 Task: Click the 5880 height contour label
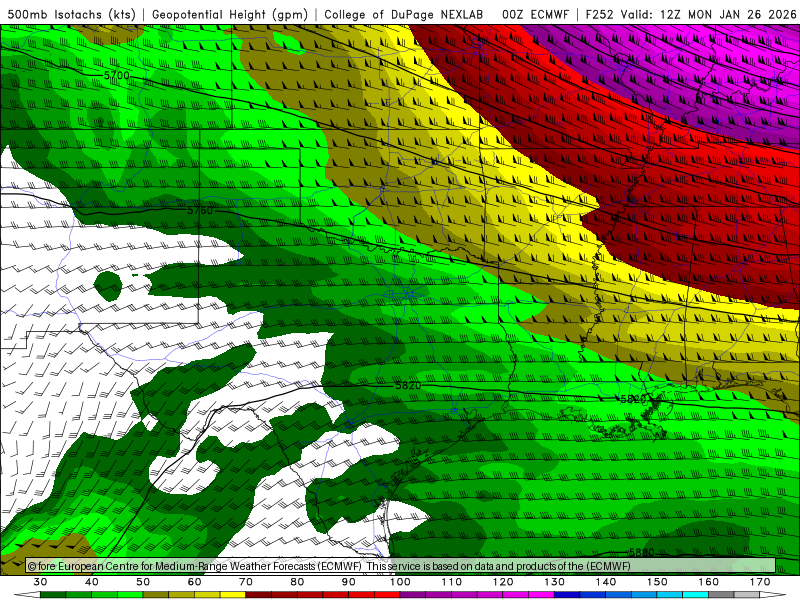tap(641, 553)
